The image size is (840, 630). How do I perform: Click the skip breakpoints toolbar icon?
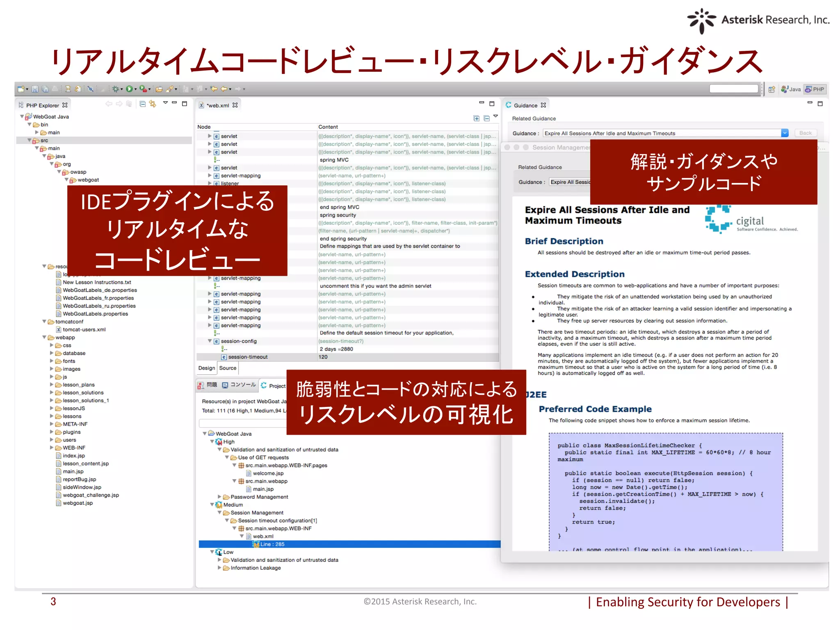(90, 89)
